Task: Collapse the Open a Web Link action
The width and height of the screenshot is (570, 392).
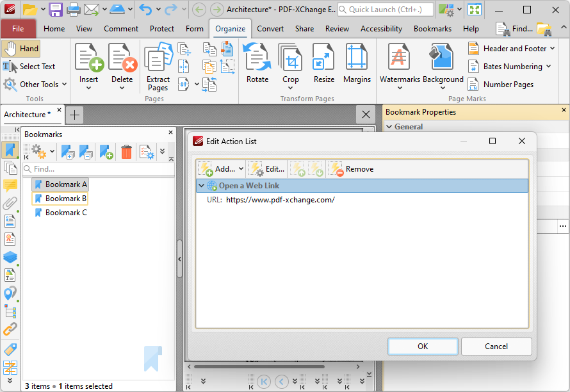Action: 201,186
